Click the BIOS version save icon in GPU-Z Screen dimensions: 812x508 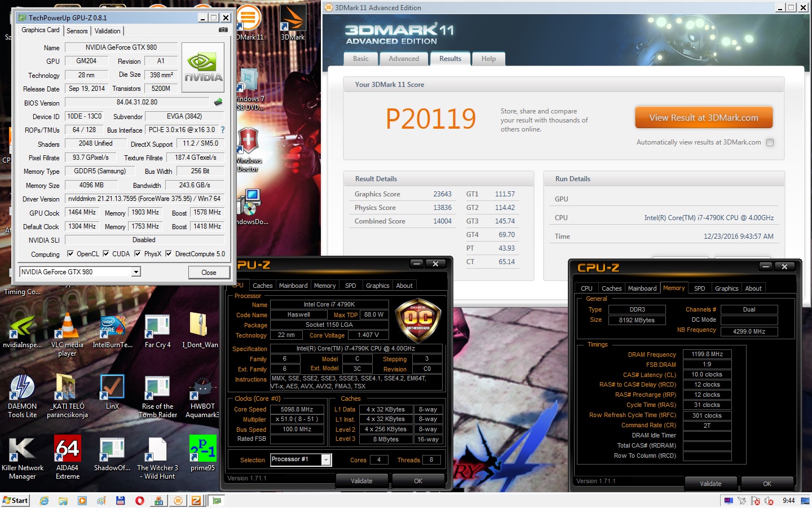click(218, 102)
